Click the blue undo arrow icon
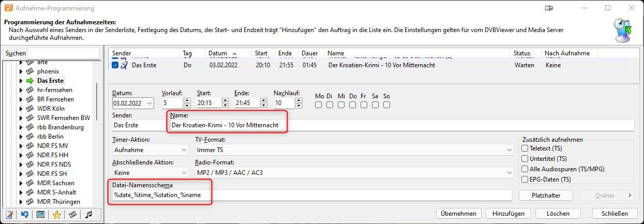Image resolution: width=644 pixels, height=224 pixels. pyautogui.click(x=24, y=214)
